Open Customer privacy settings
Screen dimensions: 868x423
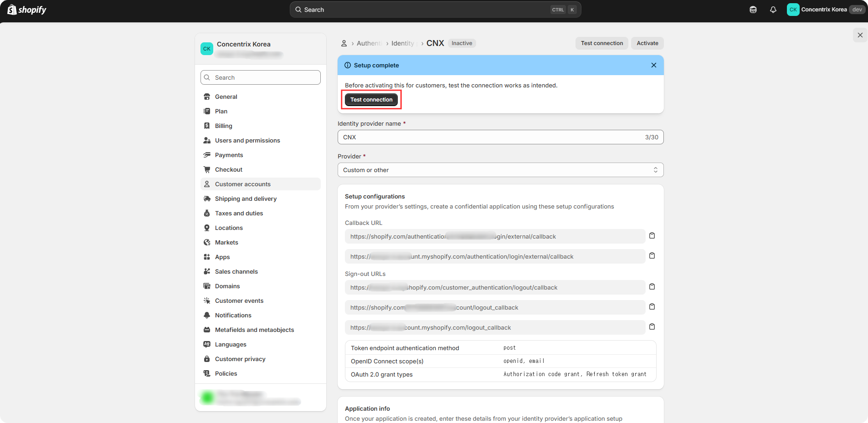point(261,359)
